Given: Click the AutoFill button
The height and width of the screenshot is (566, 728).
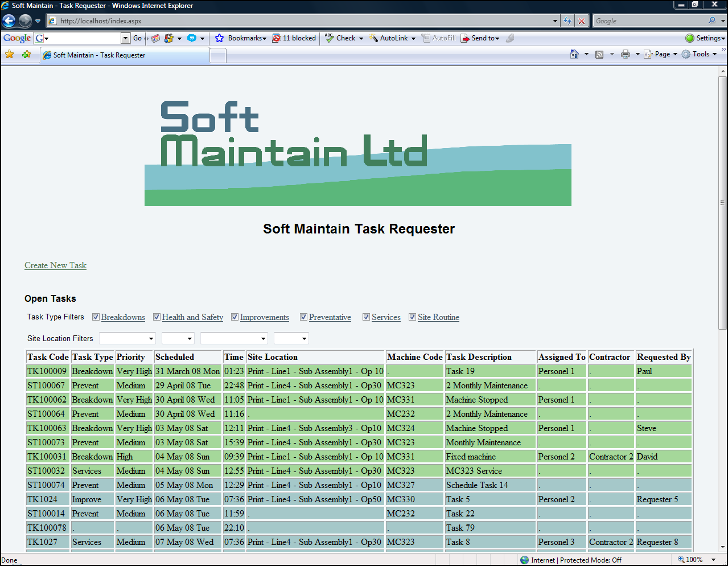Looking at the screenshot, I should click(438, 38).
